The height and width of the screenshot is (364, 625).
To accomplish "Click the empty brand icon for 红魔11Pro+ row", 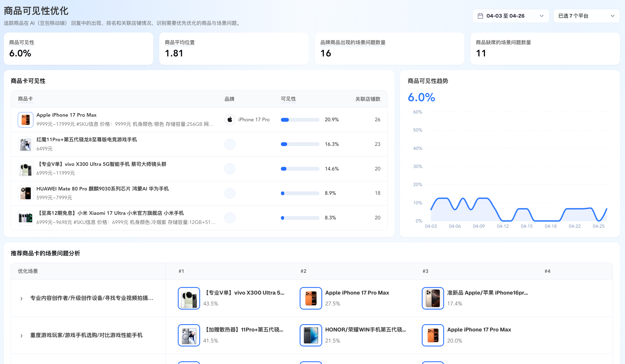I will [x=230, y=144].
